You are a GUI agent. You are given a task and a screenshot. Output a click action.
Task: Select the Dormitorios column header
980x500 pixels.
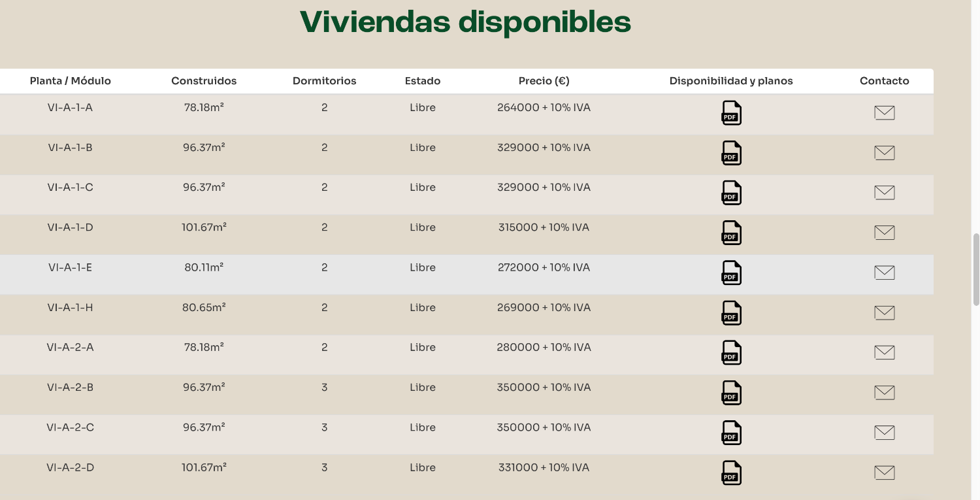[x=324, y=81]
